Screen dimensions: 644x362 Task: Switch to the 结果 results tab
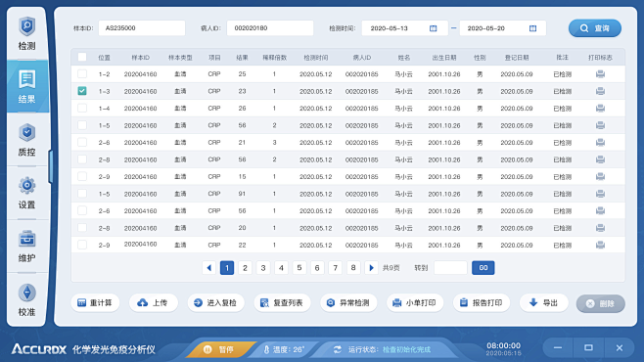[x=26, y=87]
